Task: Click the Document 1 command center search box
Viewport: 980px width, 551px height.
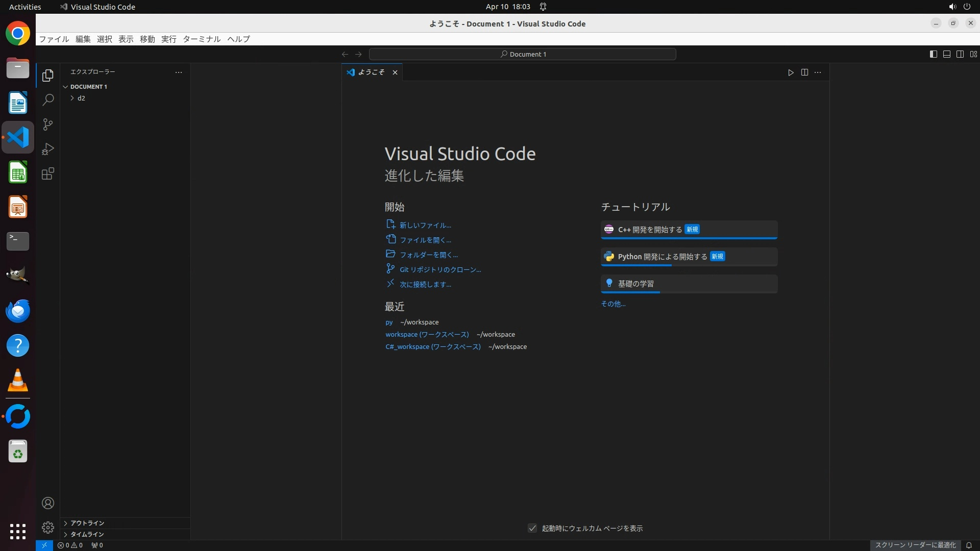Action: coord(523,54)
